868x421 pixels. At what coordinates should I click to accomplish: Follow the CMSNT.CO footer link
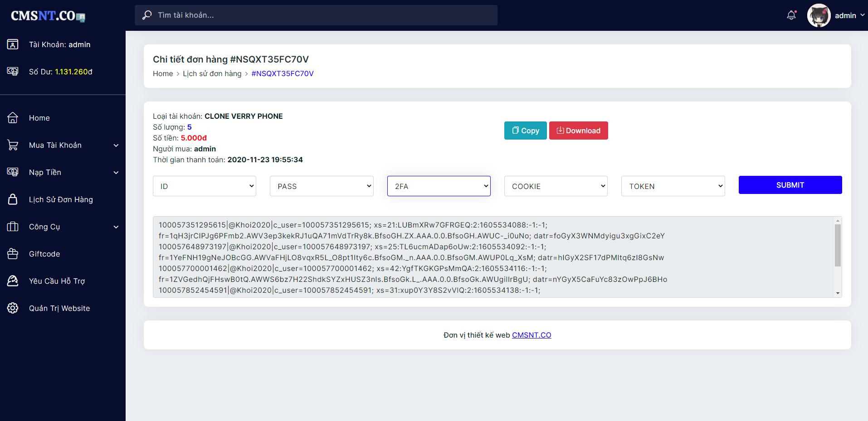click(x=532, y=335)
